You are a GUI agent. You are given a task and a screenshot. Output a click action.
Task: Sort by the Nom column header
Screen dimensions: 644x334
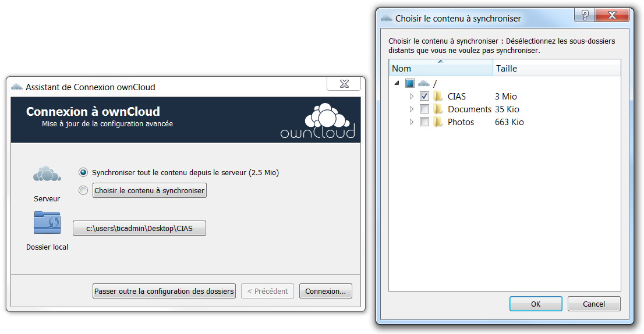point(440,69)
